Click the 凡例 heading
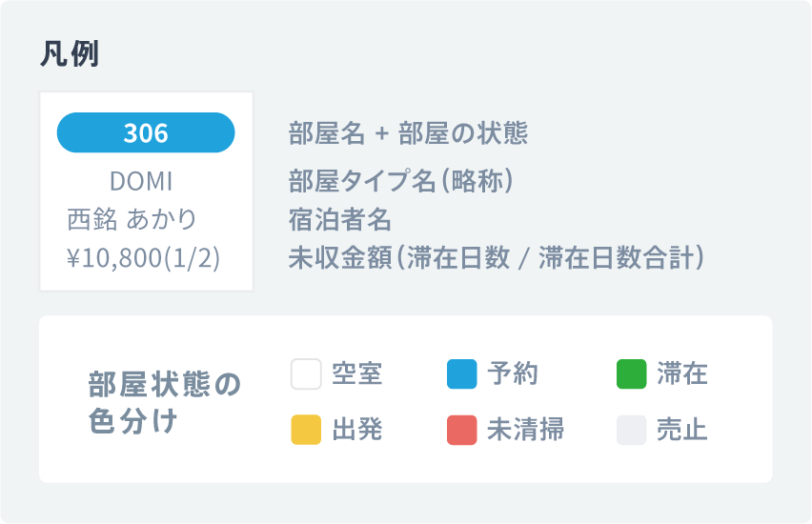 70,53
